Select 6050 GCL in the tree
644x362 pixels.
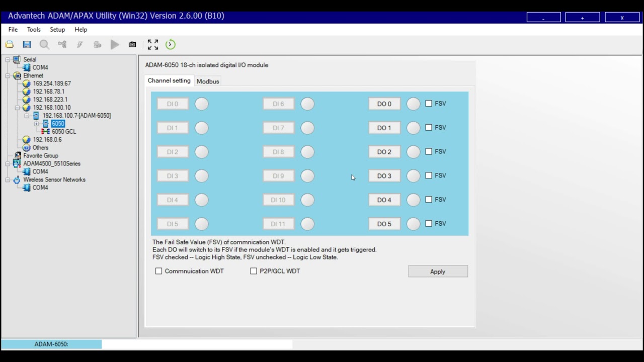coord(64,132)
